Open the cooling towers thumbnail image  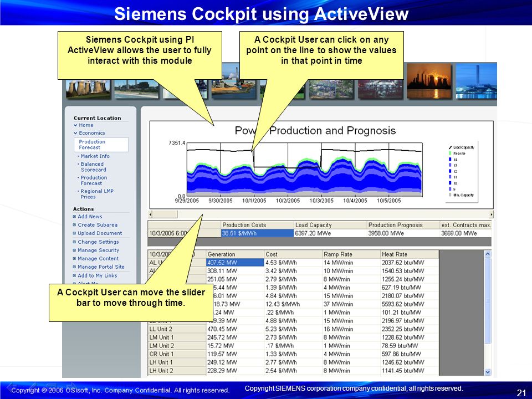(88, 89)
